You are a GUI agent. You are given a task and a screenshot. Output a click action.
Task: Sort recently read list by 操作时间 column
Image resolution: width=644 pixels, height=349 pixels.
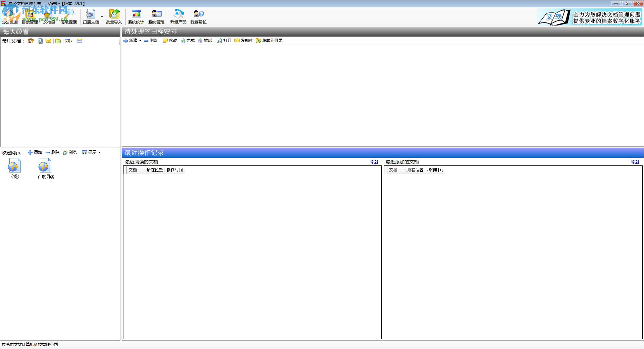tap(174, 170)
